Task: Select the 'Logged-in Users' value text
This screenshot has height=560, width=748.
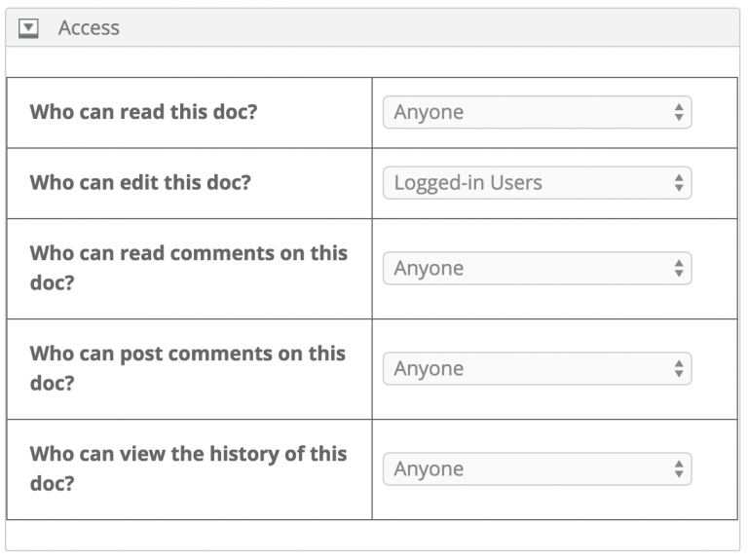Action: point(467,183)
